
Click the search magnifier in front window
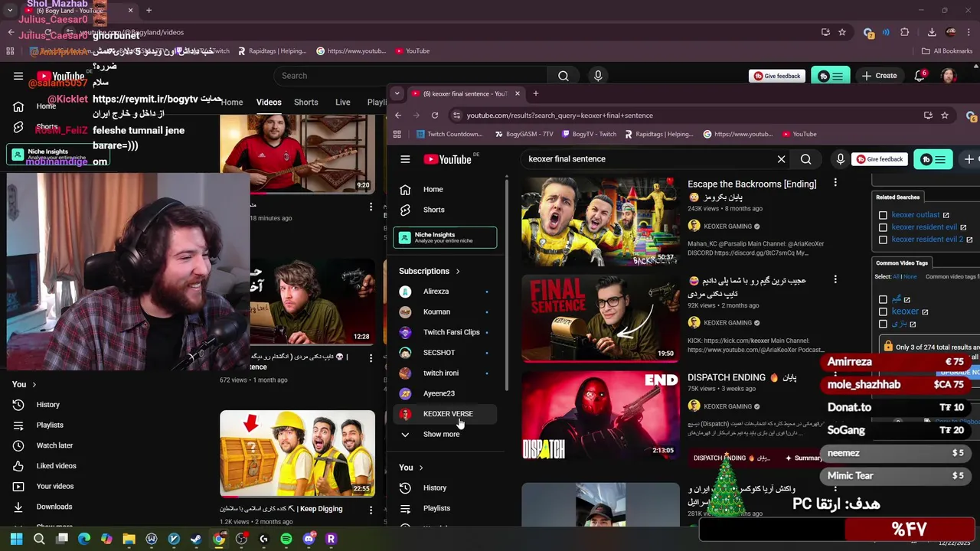point(805,159)
